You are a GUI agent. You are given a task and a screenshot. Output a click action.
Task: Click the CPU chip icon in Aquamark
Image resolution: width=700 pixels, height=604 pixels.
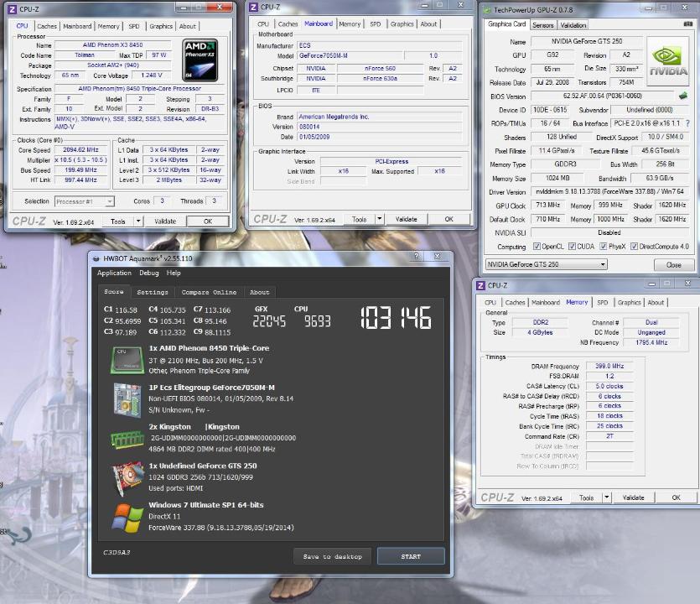127,360
